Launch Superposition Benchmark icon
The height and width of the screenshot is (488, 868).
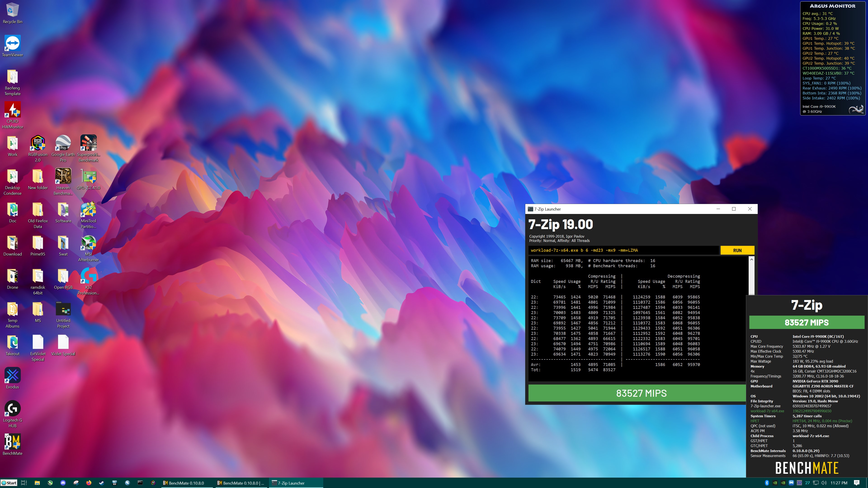88,148
